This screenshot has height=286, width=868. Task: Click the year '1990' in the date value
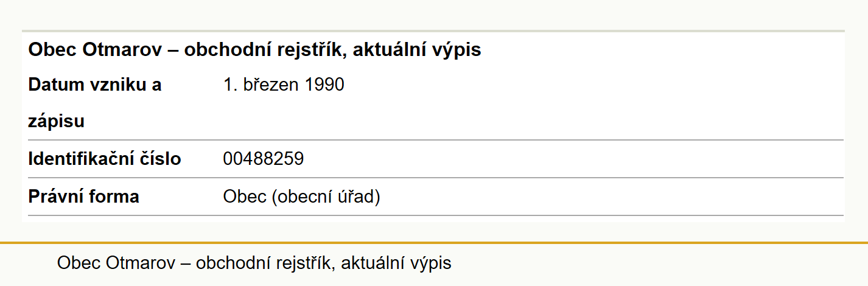point(324,85)
